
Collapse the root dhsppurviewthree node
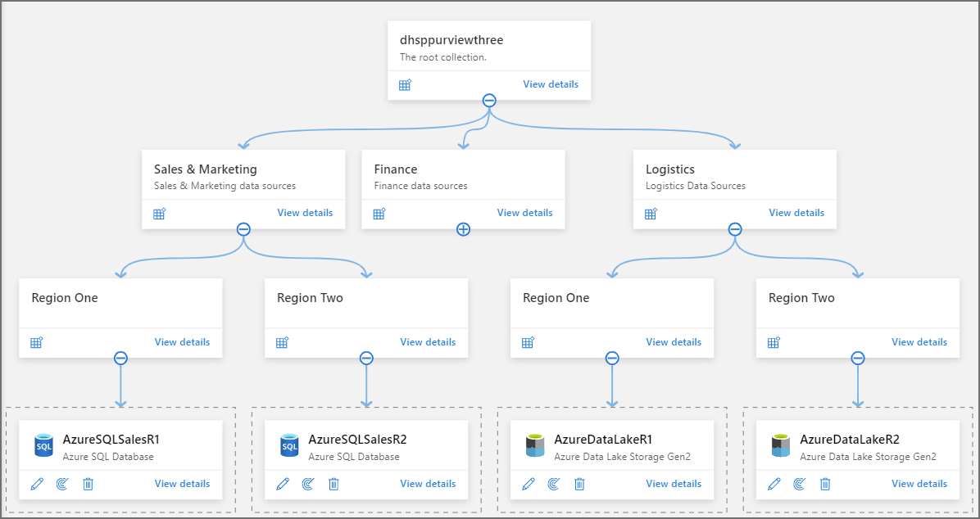489,100
